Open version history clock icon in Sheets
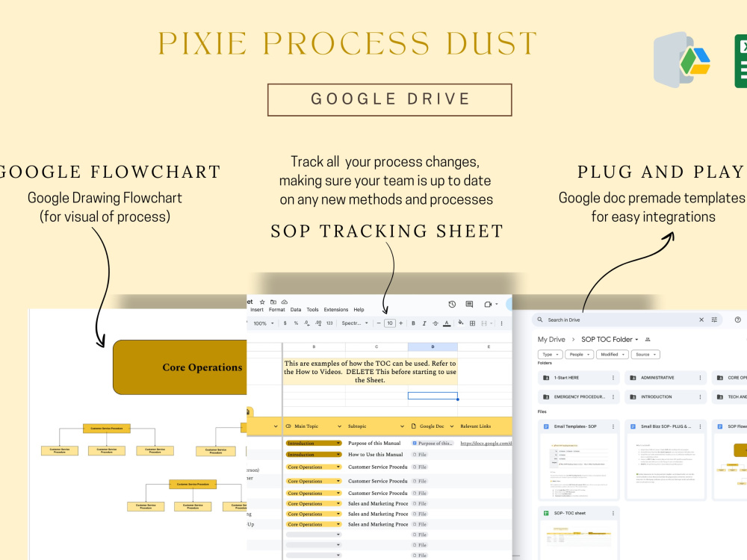This screenshot has width=747, height=560. click(452, 305)
